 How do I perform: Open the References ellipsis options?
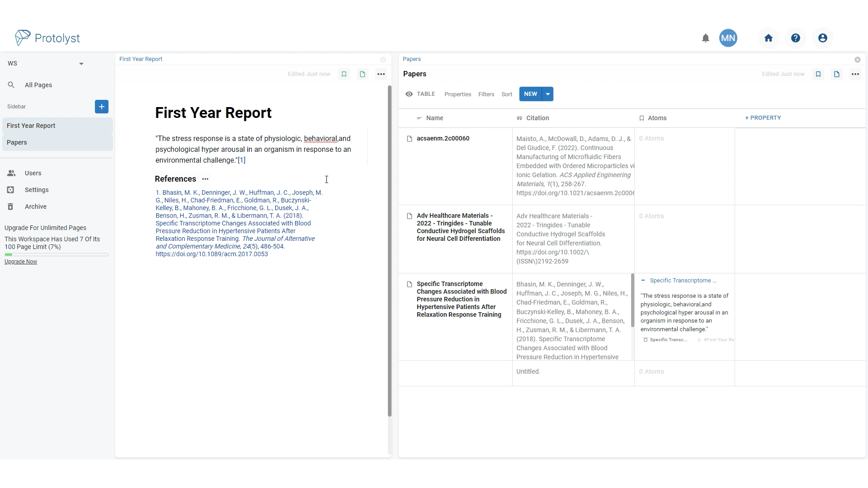[x=205, y=179]
